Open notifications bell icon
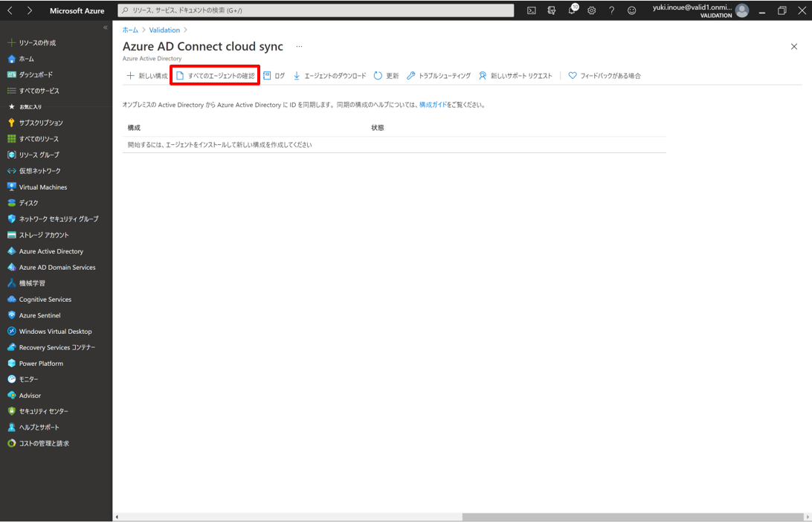The height and width of the screenshot is (522, 812). (572, 10)
